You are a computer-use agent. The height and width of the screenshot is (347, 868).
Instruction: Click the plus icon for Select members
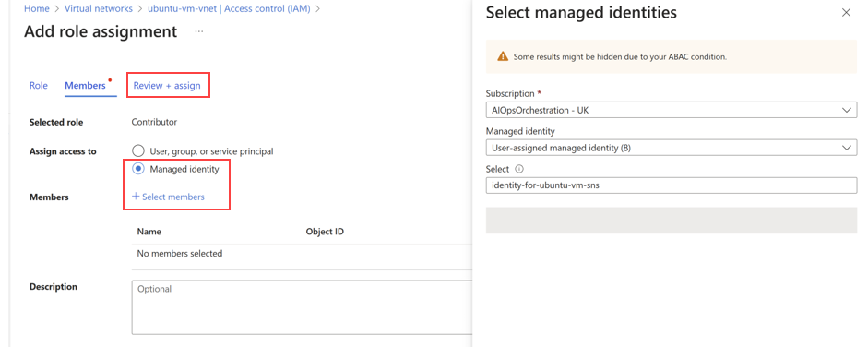136,197
